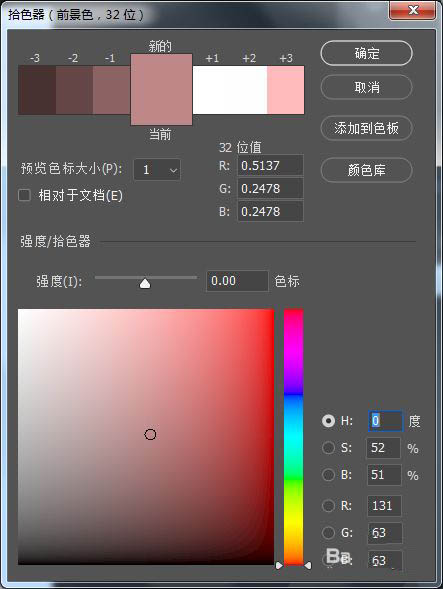Focus the 强度 0.00 value field
Viewport: 443px width, 589px height.
pyautogui.click(x=237, y=281)
